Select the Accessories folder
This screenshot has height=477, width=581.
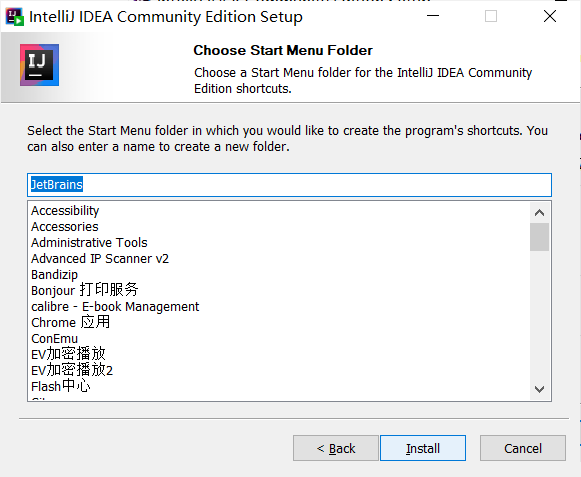pos(65,226)
